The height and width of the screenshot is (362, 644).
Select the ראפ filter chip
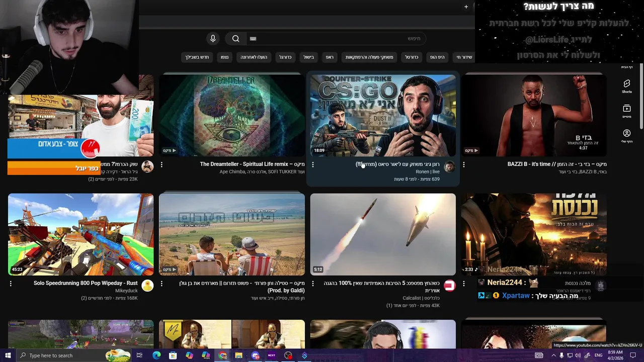point(330,57)
